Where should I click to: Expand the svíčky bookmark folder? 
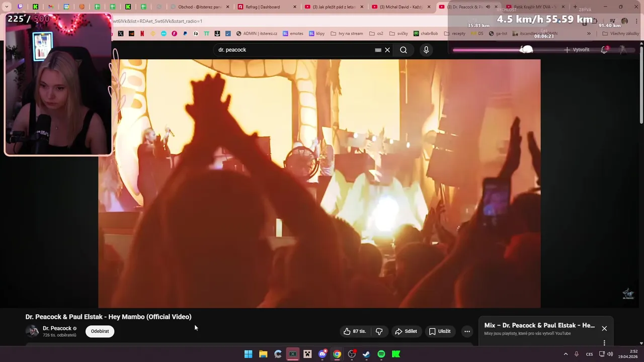[x=398, y=34]
